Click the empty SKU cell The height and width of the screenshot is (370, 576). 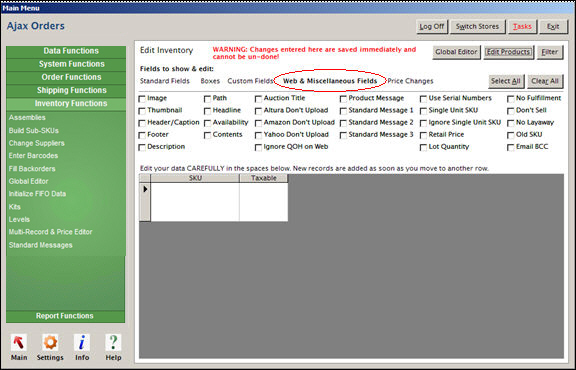195,202
